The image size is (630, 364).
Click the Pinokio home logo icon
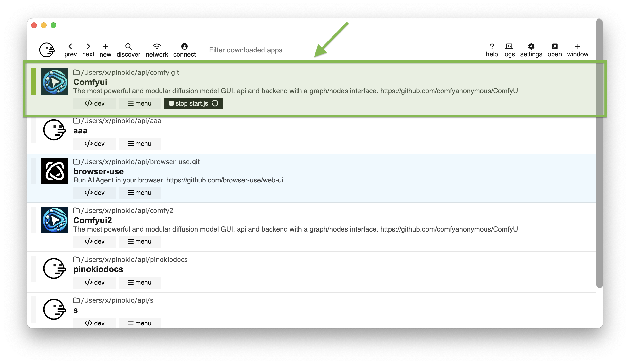click(x=47, y=50)
